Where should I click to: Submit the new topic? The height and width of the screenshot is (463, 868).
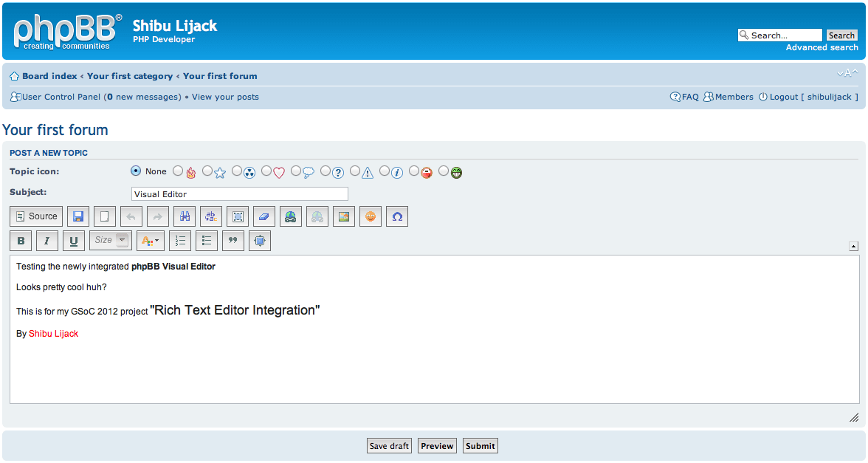[x=479, y=445]
